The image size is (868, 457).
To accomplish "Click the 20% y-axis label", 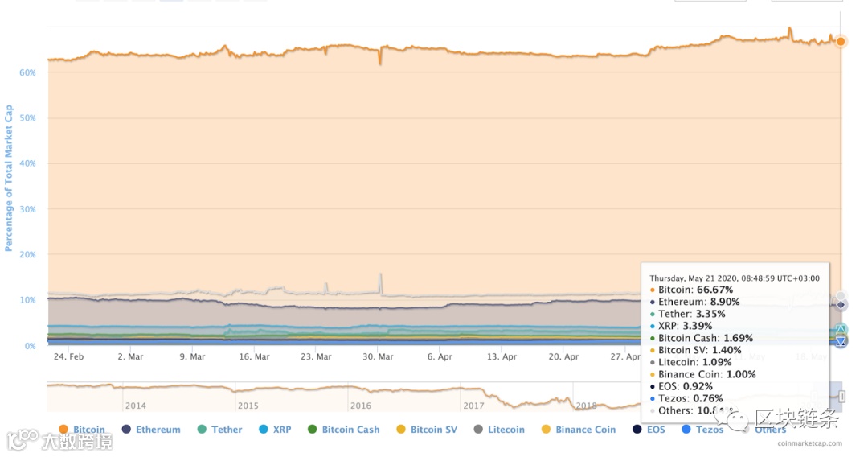I will (x=27, y=255).
